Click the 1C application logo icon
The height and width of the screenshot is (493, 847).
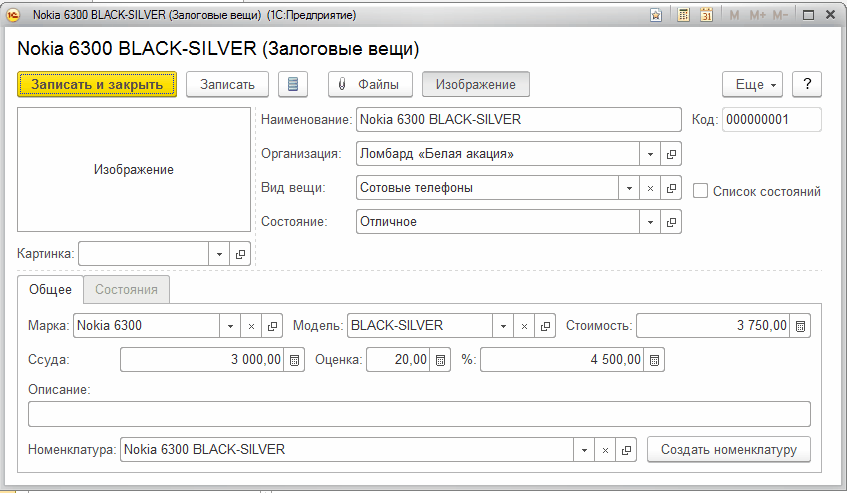[13, 15]
